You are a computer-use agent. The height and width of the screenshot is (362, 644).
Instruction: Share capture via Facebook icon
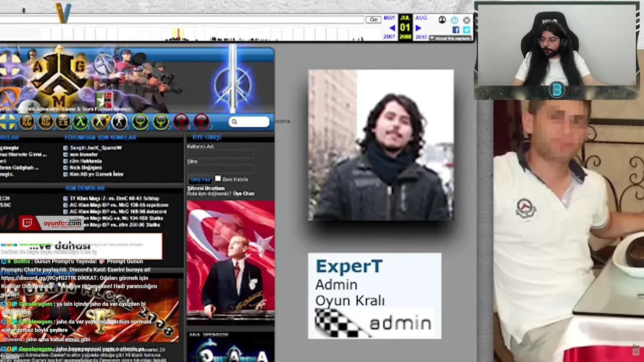click(456, 30)
